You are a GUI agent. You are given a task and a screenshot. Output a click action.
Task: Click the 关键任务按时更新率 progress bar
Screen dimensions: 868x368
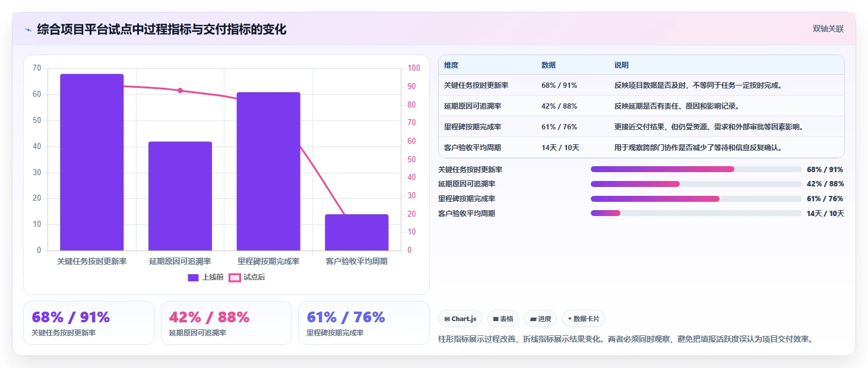696,169
